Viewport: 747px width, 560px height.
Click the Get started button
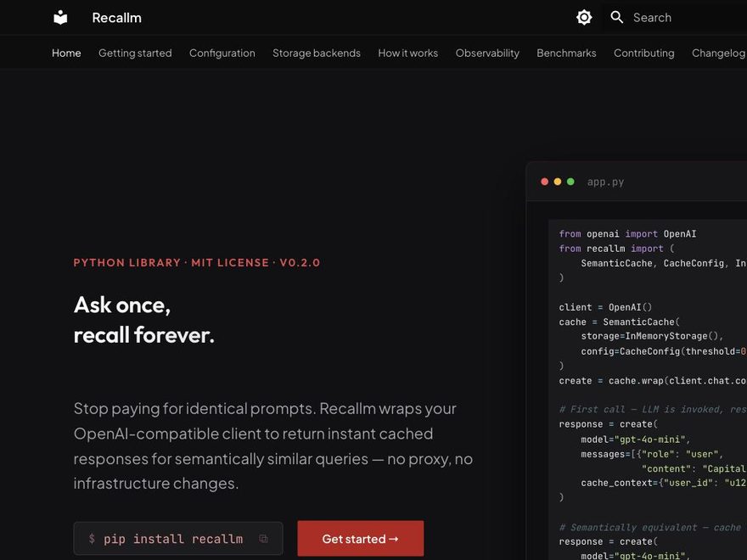coord(360,539)
